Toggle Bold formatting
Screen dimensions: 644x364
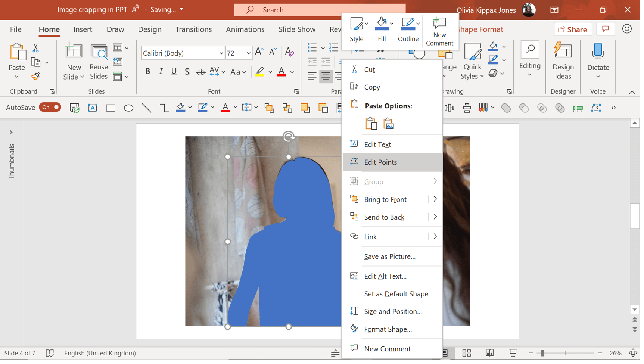pos(149,72)
